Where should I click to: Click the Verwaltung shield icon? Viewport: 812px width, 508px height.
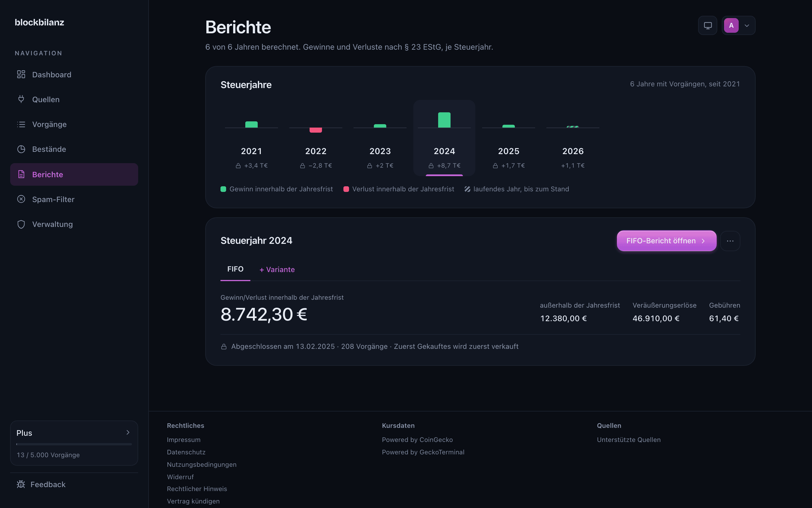point(21,224)
